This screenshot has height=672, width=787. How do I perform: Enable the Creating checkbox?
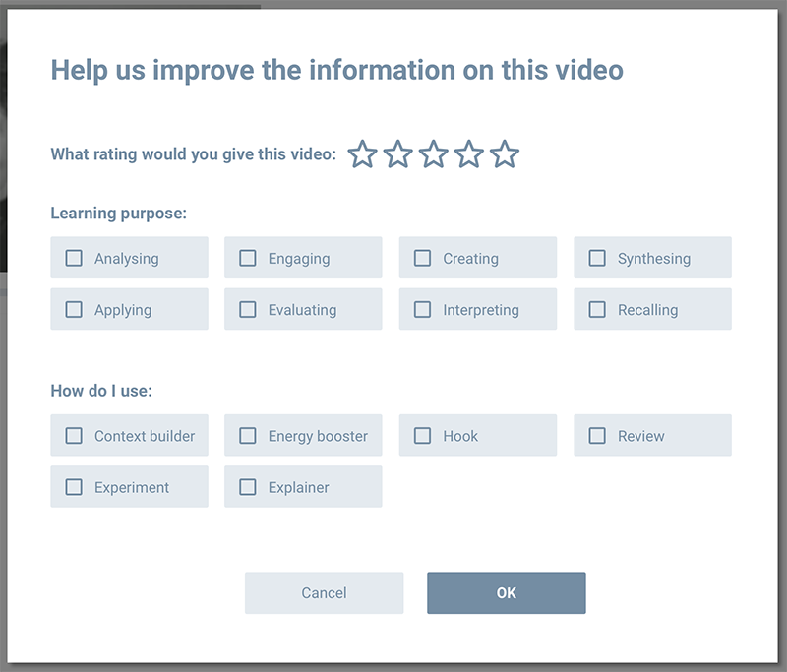pos(422,258)
